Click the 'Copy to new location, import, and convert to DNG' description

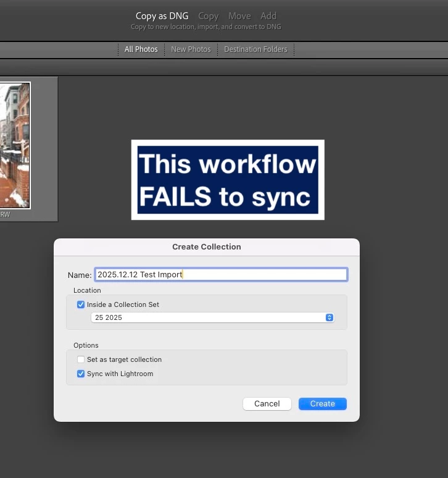[206, 27]
